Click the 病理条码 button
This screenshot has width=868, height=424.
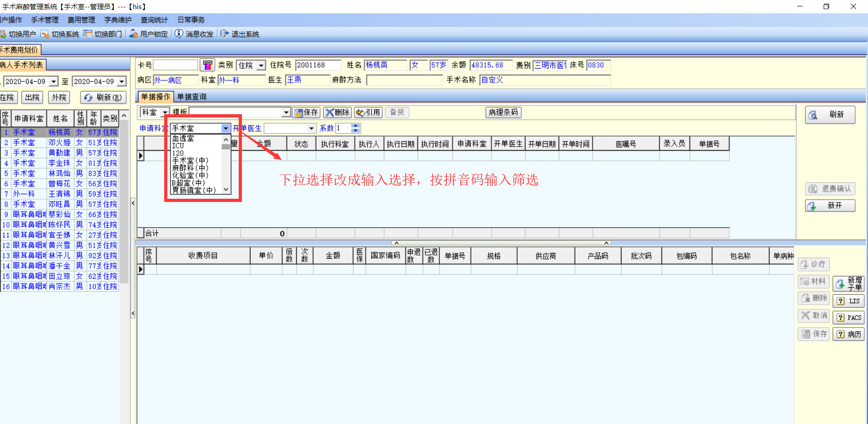(503, 112)
